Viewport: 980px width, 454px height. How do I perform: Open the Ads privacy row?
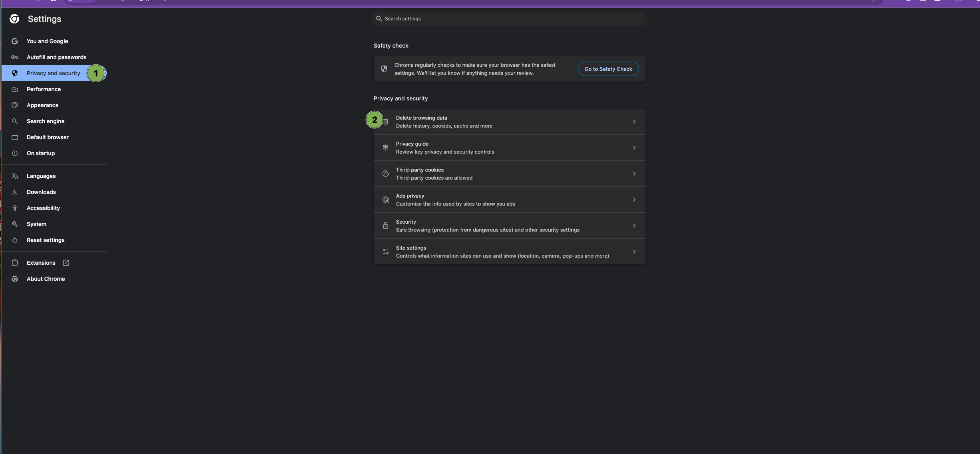[510, 200]
